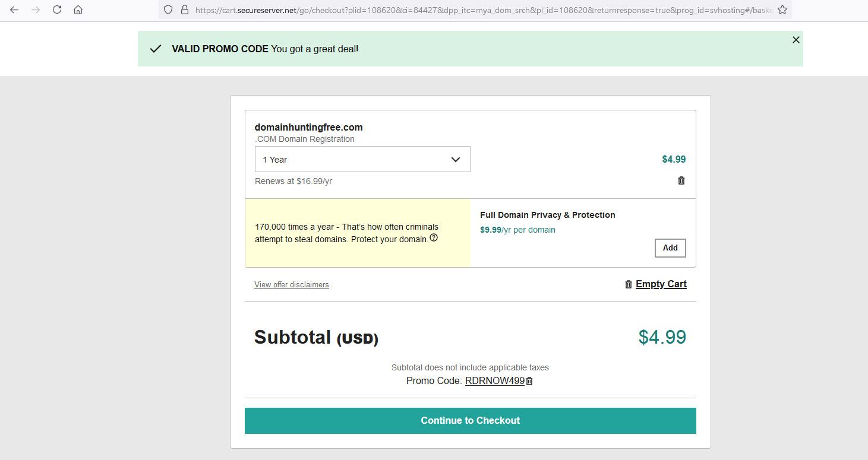Continue to Checkout
The image size is (868, 460).
coord(471,421)
